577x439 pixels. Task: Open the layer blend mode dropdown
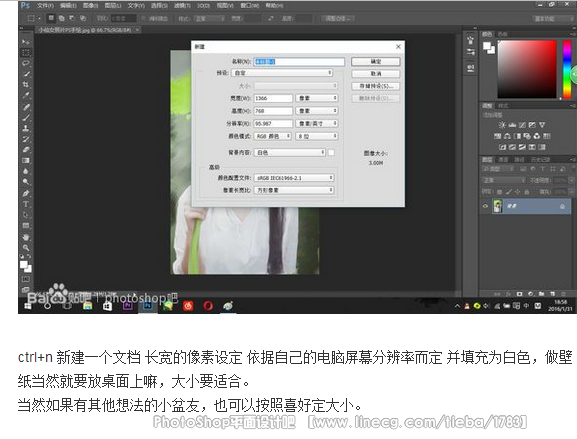pos(504,180)
